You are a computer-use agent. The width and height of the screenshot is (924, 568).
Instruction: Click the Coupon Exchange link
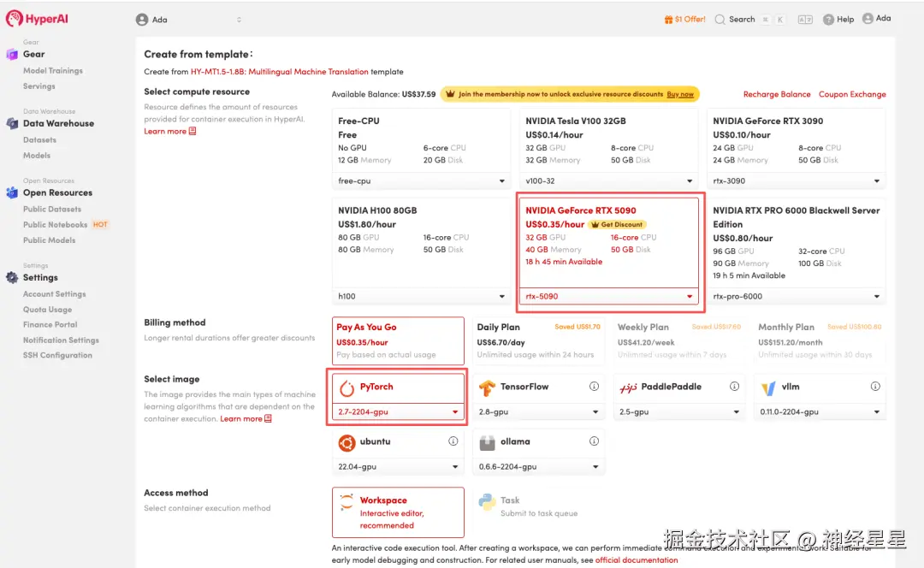click(852, 94)
